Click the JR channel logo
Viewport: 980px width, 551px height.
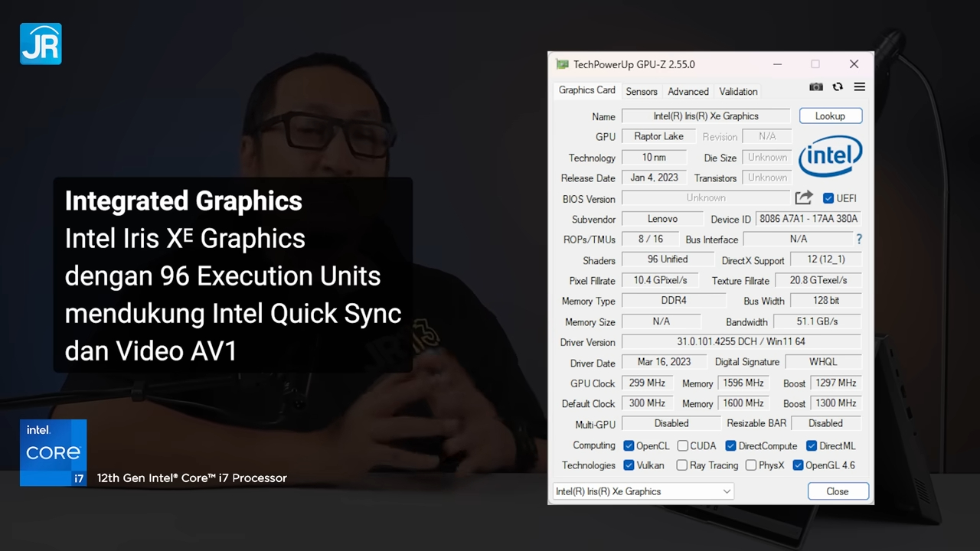[x=41, y=44]
